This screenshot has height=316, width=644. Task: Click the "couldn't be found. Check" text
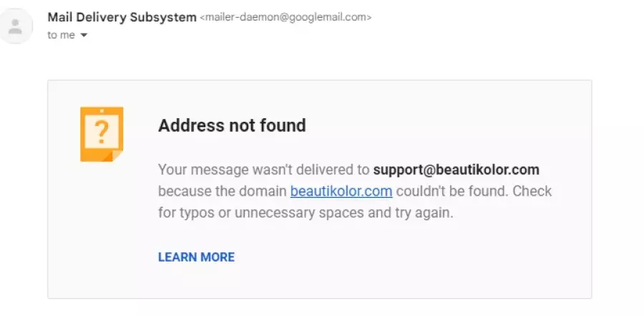474,191
